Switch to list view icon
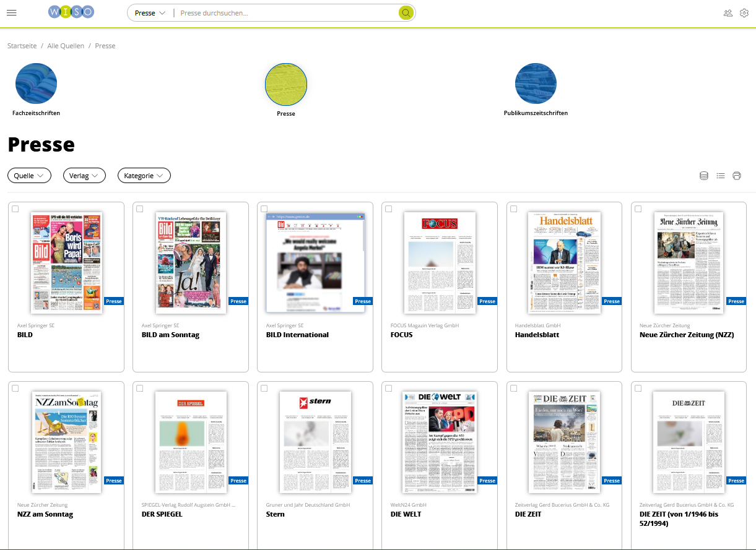The image size is (756, 550). [x=721, y=176]
